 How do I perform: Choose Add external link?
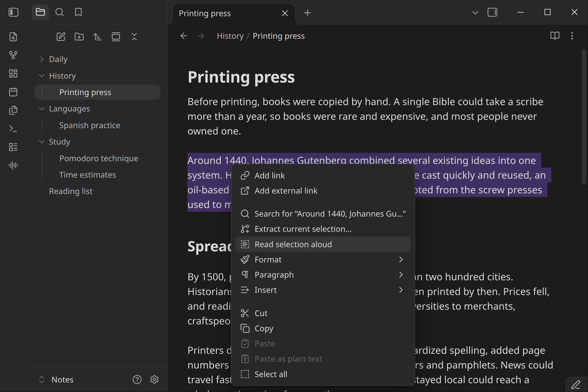point(323,191)
